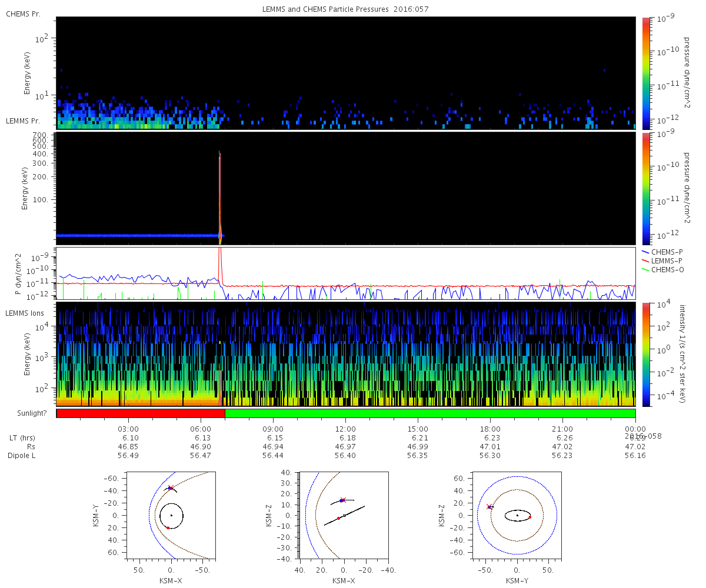This screenshot has height=588, width=706.
Task: Open the KSM-X versus KSM-Z orbit plot
Action: (344, 514)
